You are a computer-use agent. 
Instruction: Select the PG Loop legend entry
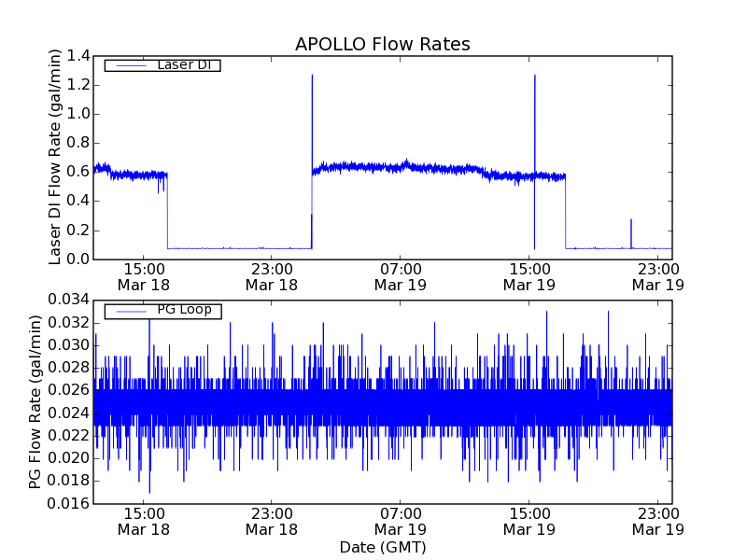(x=162, y=312)
